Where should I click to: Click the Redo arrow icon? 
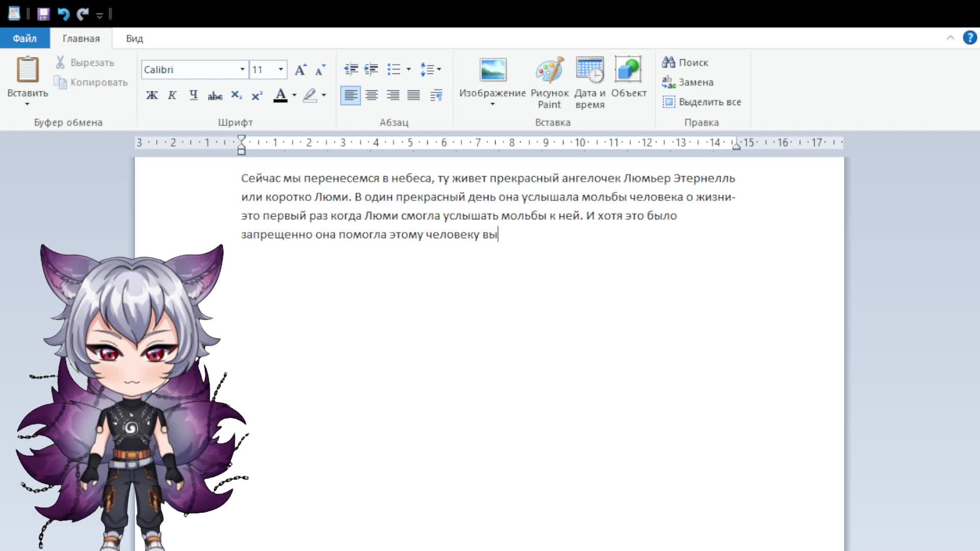(83, 14)
